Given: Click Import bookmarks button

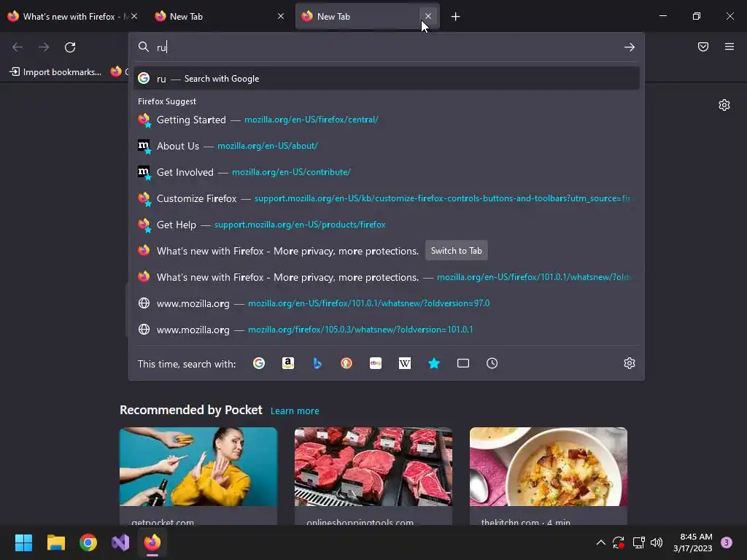Looking at the screenshot, I should coord(55,72).
